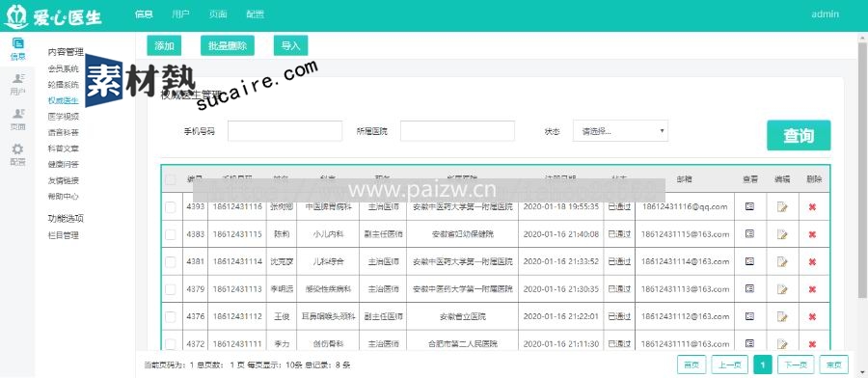This screenshot has height=378, width=868.
Task: Delete row 4383 with red X
Action: coord(812,234)
